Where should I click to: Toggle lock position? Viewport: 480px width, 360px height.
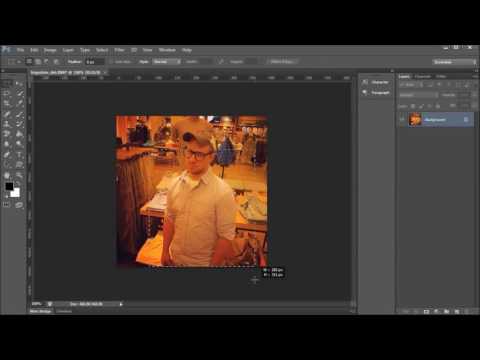pyautogui.click(x=429, y=106)
